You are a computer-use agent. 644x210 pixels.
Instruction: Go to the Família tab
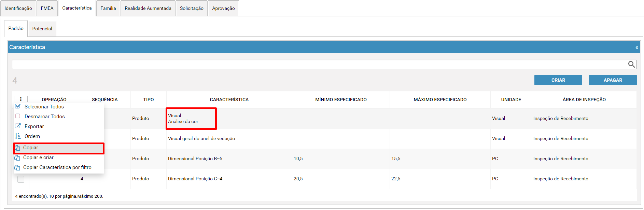pos(108,8)
